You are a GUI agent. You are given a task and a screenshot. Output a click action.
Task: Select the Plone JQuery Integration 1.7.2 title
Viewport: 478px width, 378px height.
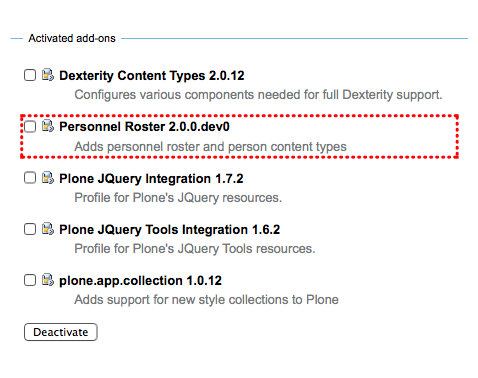151,179
